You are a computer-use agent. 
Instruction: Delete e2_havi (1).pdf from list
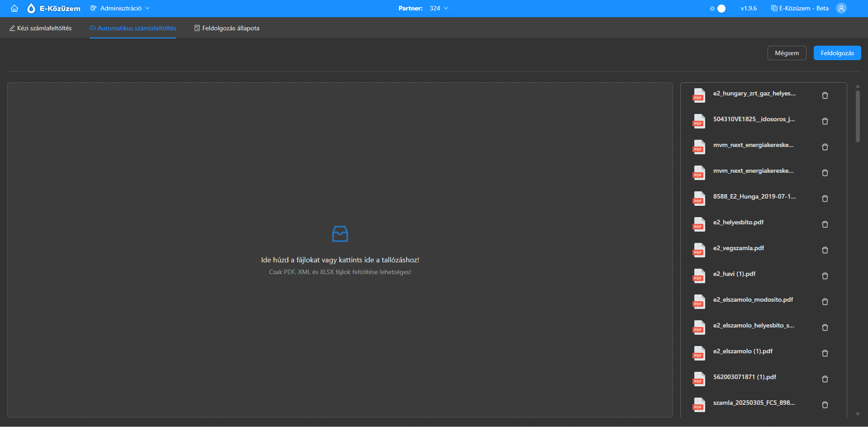(x=825, y=276)
